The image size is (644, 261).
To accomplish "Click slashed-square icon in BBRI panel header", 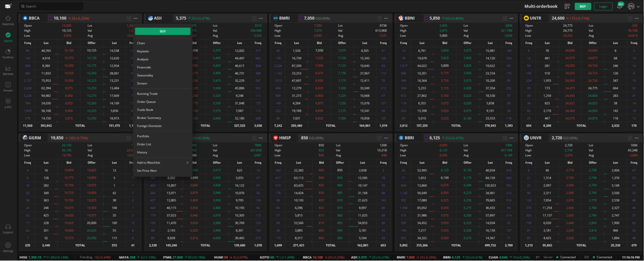I will 505,138.
